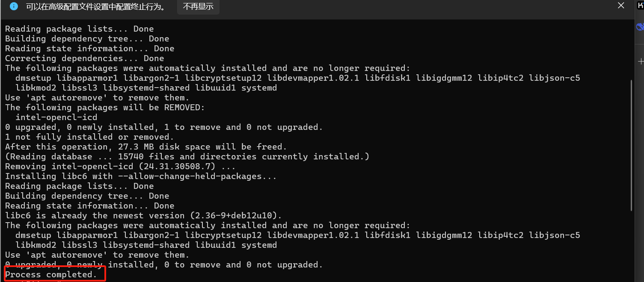The width and height of the screenshot is (644, 282).
Task: Click 'libc6 is already the newest version' line
Action: (x=143, y=216)
